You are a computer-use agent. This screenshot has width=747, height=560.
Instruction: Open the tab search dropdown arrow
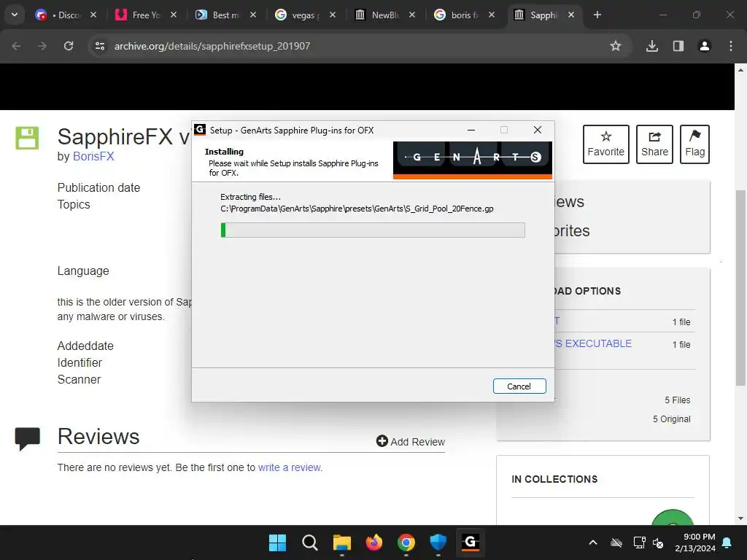15,15
